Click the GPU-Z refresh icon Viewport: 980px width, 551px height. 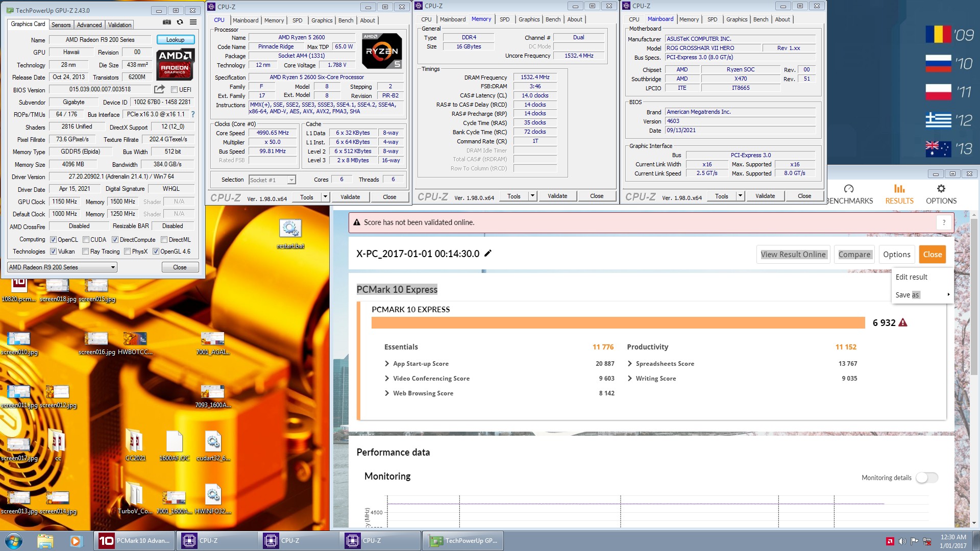click(180, 22)
